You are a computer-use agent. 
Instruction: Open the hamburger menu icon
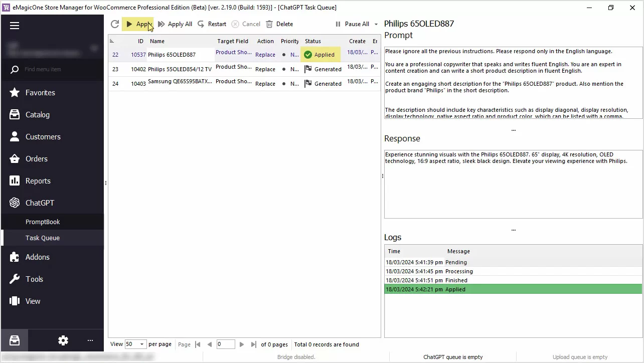[15, 26]
